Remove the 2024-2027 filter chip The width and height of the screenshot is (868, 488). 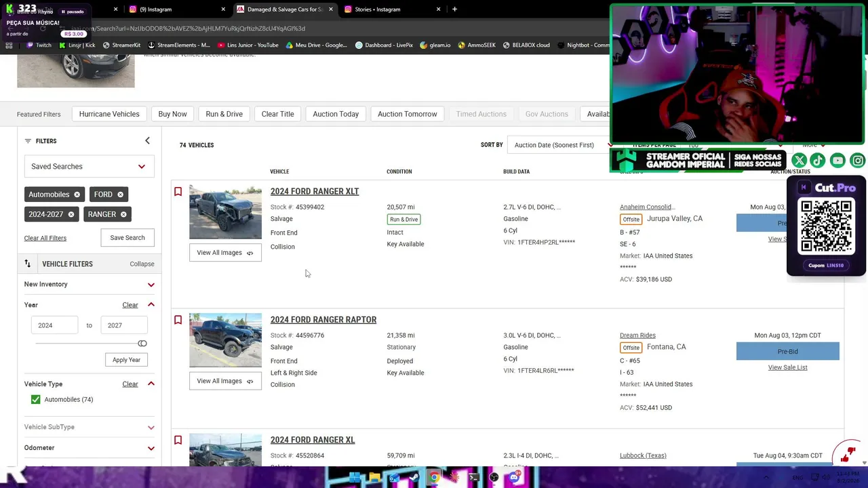coord(71,214)
